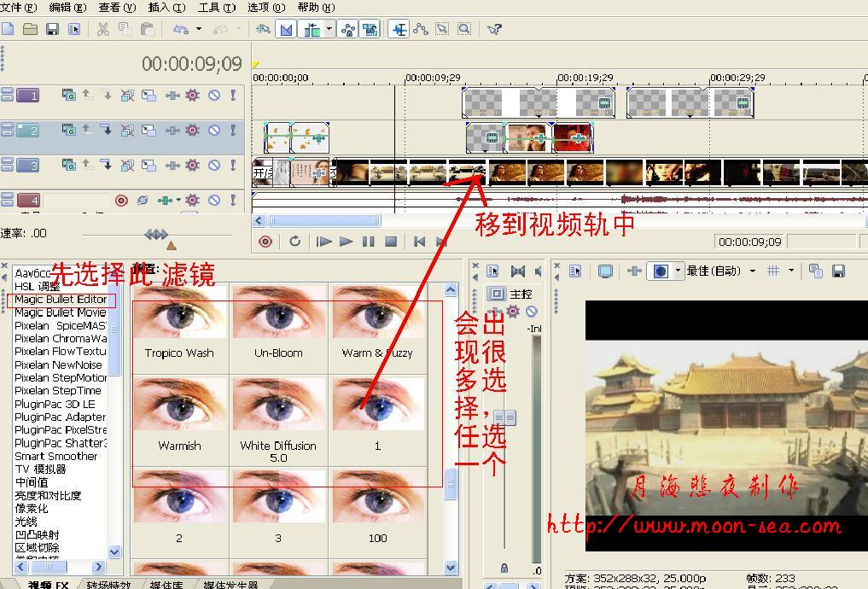Open a project with the folder icon

[30, 29]
